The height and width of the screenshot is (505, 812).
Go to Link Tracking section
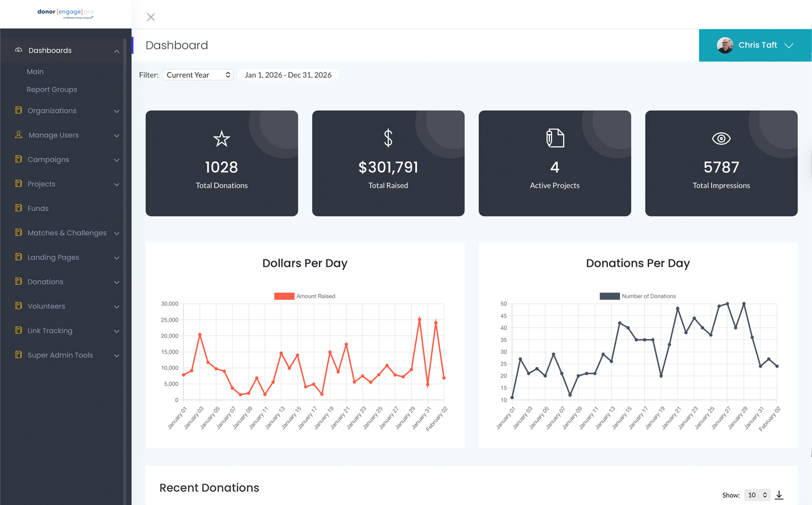click(50, 331)
